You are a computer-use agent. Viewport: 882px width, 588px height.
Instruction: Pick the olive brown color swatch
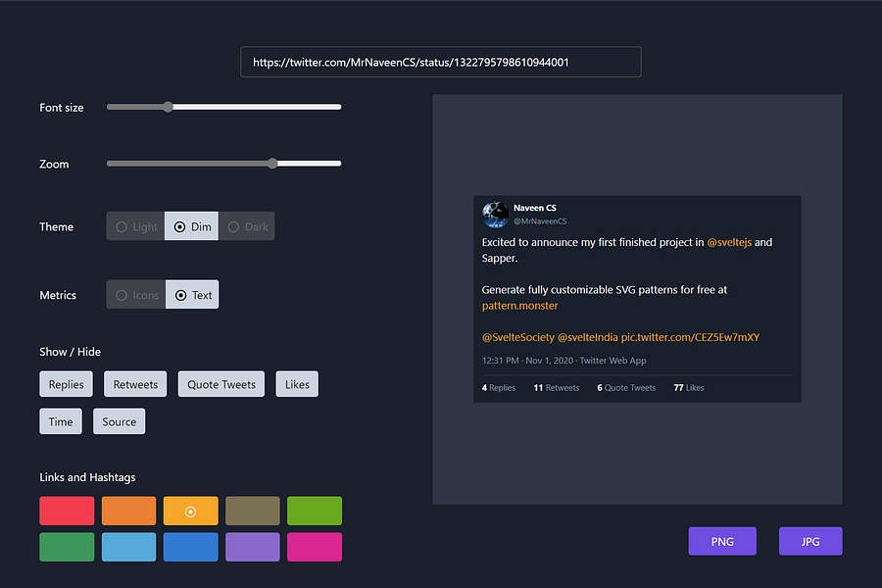click(x=253, y=511)
